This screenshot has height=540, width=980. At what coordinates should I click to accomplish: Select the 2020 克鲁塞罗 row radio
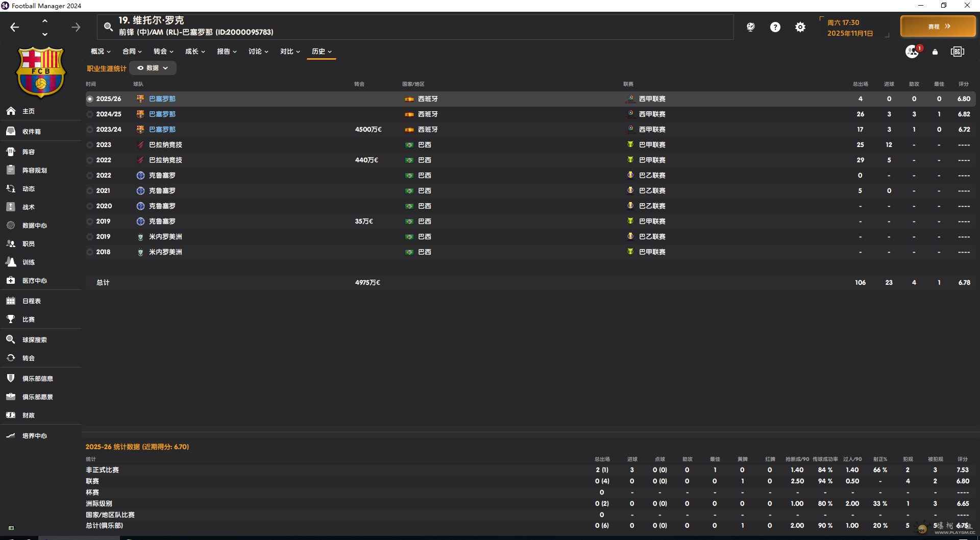pyautogui.click(x=90, y=206)
